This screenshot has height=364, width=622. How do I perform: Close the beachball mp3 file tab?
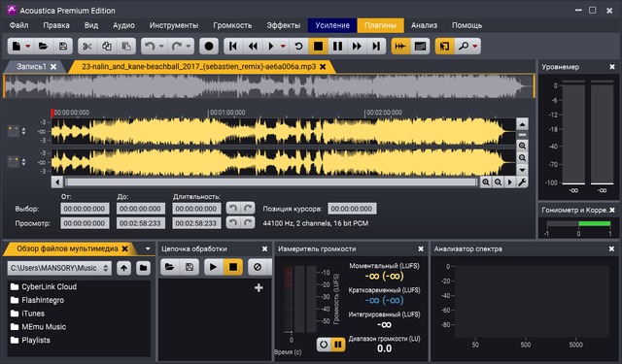323,67
